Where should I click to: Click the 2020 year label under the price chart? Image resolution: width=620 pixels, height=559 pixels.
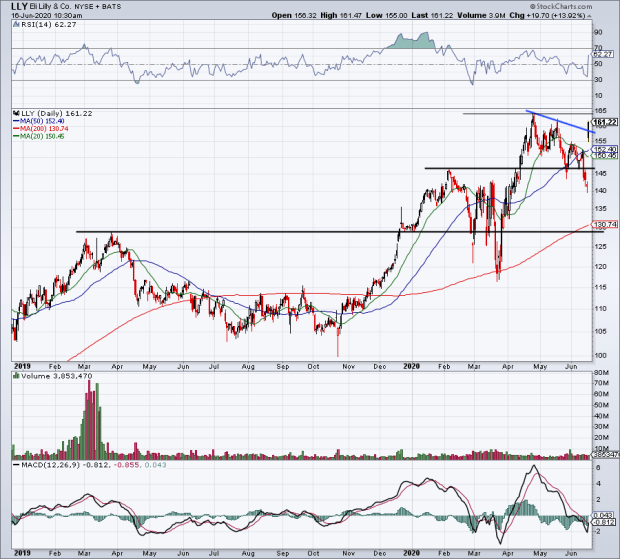(411, 366)
